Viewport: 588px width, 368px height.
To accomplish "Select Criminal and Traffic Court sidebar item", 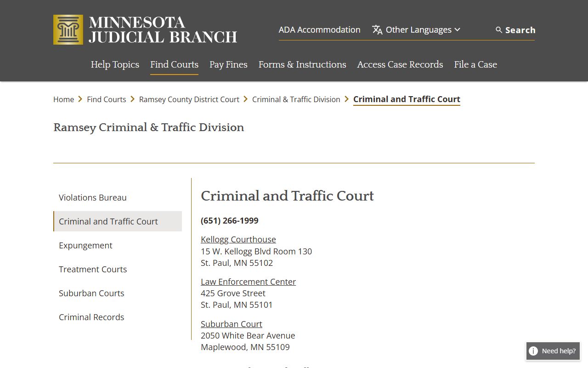I will click(x=118, y=221).
